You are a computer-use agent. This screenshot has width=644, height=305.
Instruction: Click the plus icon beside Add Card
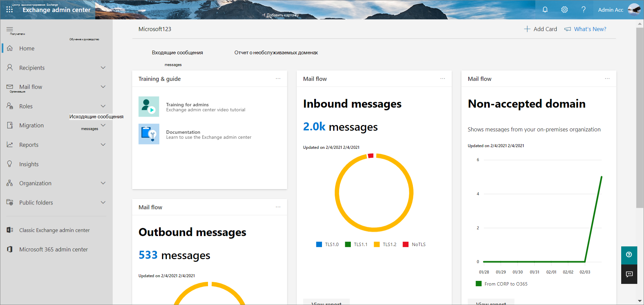(527, 29)
